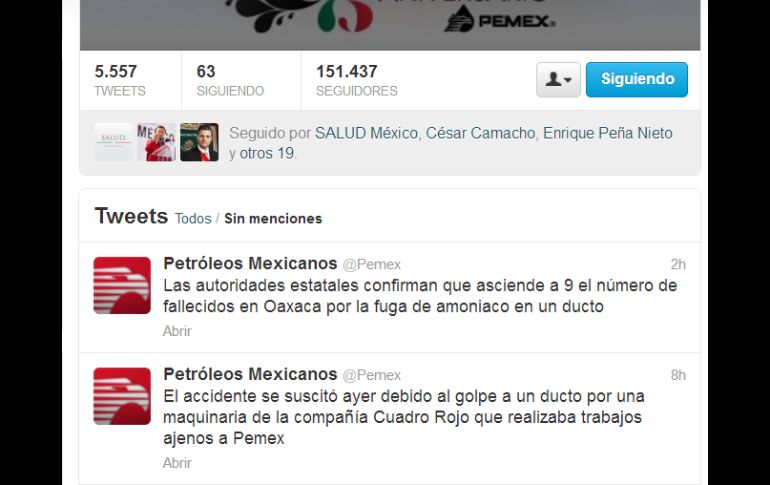Open the SALUD México profile link
This screenshot has width=770, height=485.
(x=366, y=133)
